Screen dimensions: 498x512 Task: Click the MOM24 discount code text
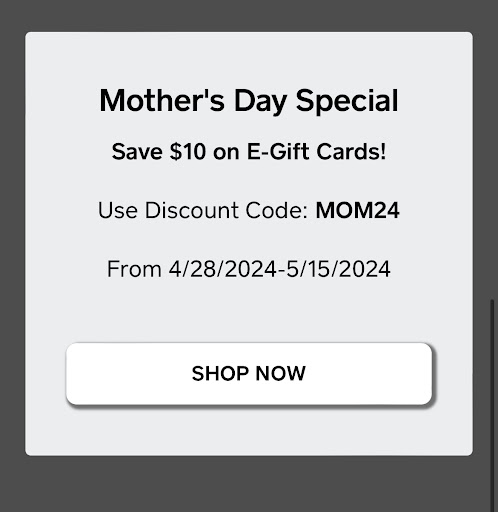[x=357, y=211]
